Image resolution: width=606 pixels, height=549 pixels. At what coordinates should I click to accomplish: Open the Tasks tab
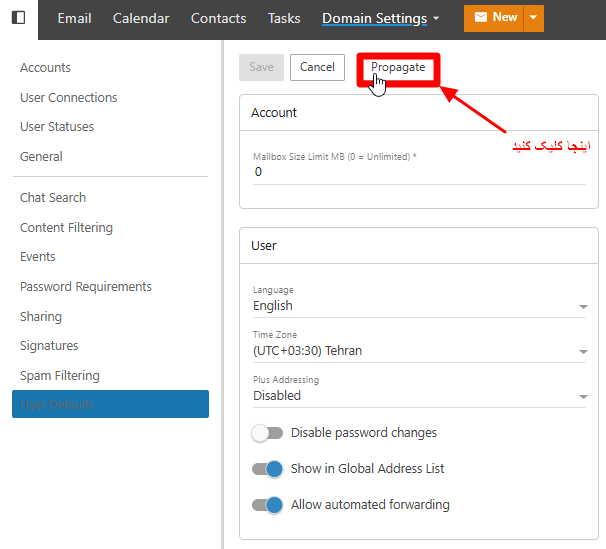pos(284,18)
